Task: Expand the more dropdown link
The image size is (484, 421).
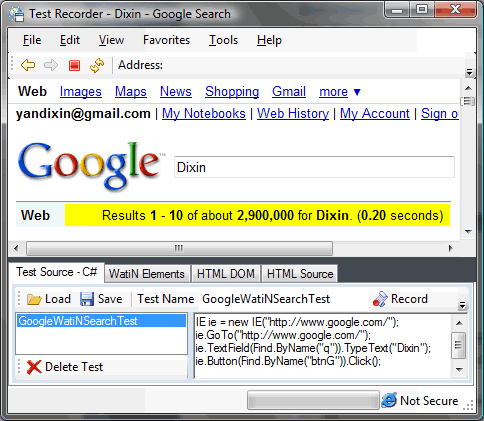Action: (x=339, y=92)
